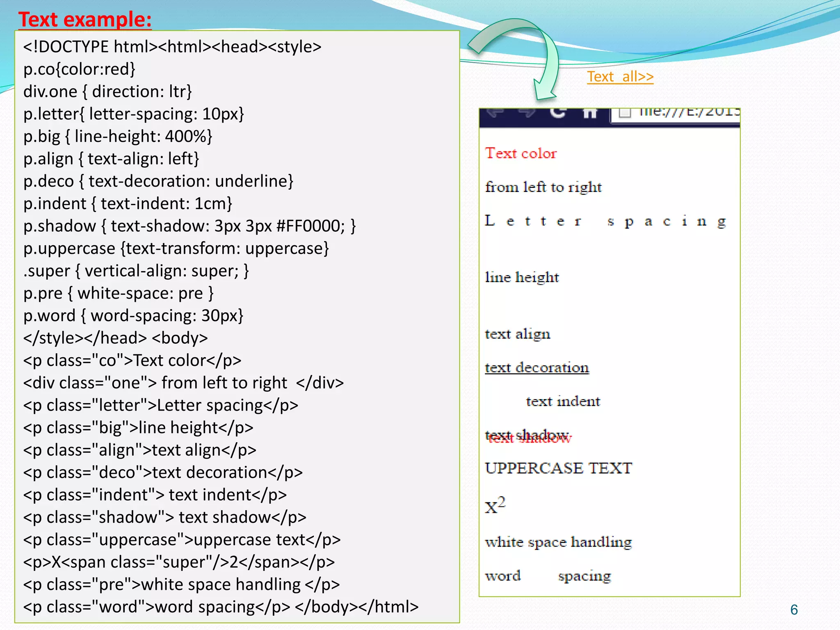Click the DOCTYPE html code line
The width and height of the screenshot is (840, 630).
click(172, 47)
